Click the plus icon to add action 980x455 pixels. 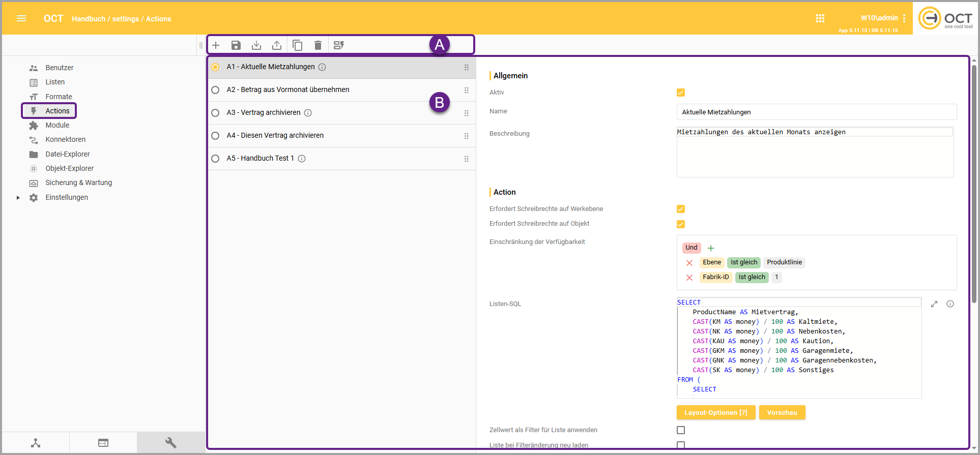[x=216, y=45]
